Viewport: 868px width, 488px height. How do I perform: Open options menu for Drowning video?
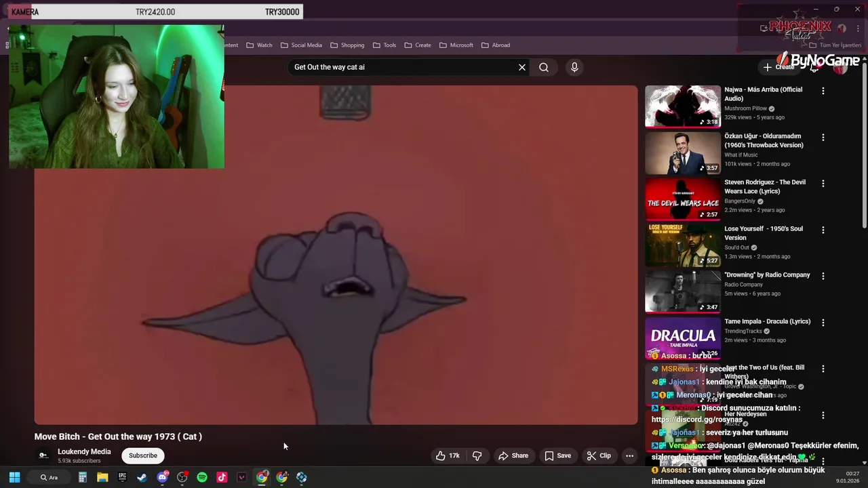[823, 276]
